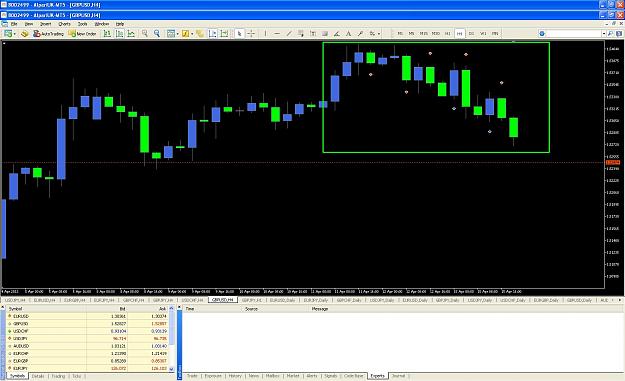Image resolution: width=625 pixels, height=381 pixels.
Task: Switch chart to line chart mode
Action: [x=131, y=34]
